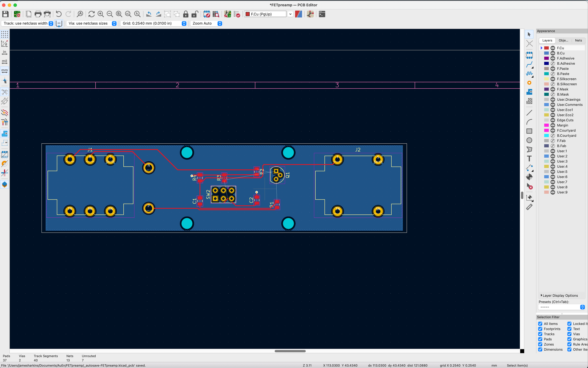
Task: Select the Edge.Cuts layer
Action: click(x=565, y=120)
